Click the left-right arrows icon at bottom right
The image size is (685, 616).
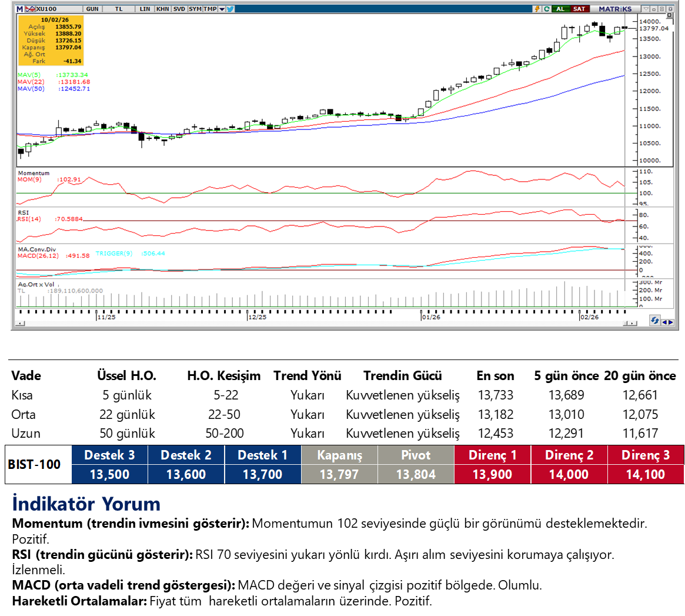pyautogui.click(x=667, y=321)
